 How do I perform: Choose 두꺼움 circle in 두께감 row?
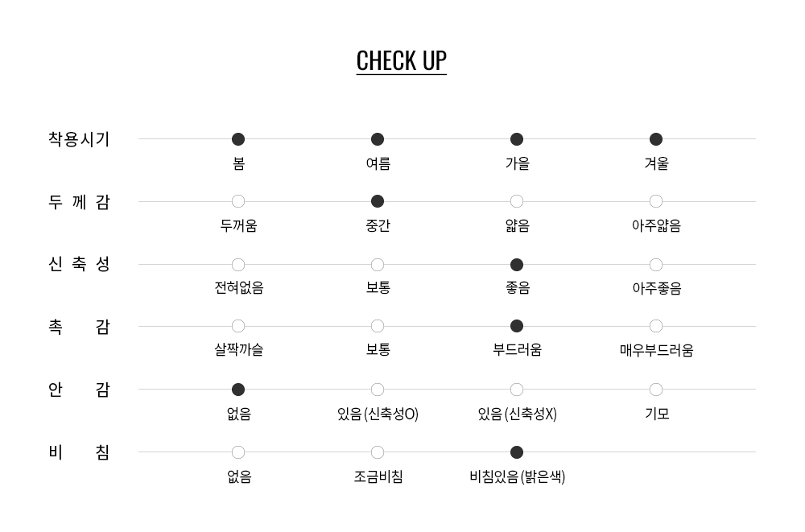pos(238,201)
